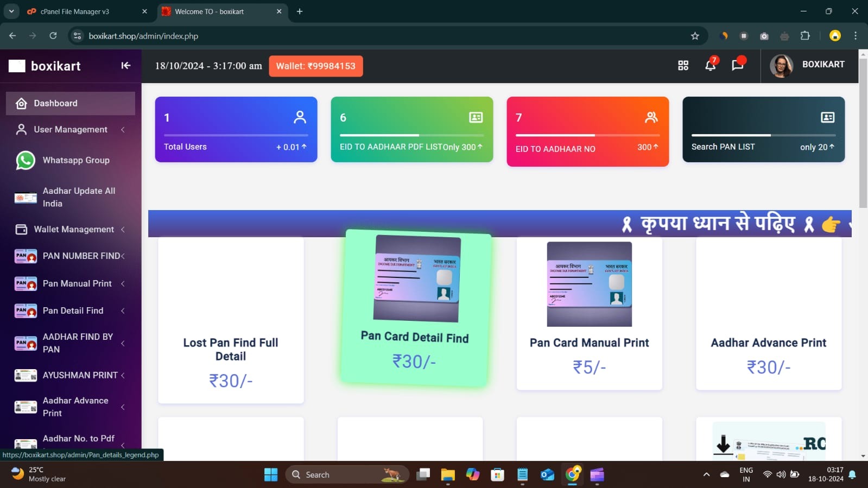Click the Pan Card Detail Find thumbnail image
Viewport: 868px width, 488px height.
tap(417, 278)
